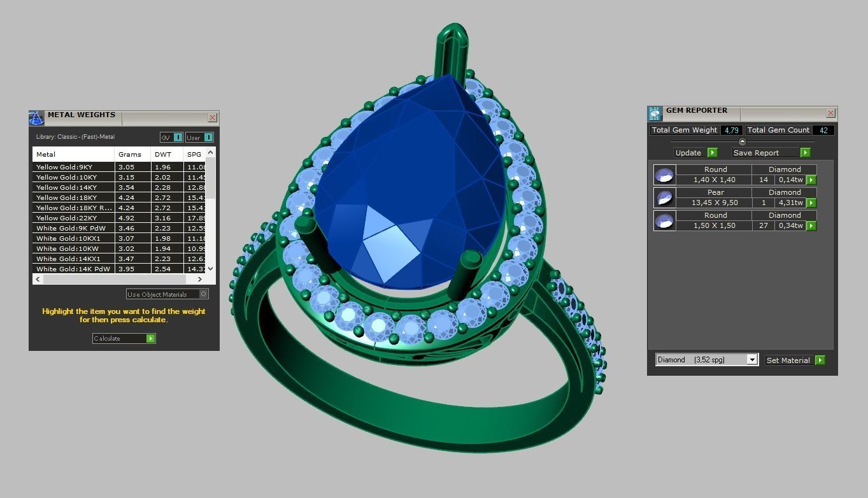Select the Yellow Gold:18KY R... row
The width and height of the screenshot is (868, 498).
pos(119,208)
